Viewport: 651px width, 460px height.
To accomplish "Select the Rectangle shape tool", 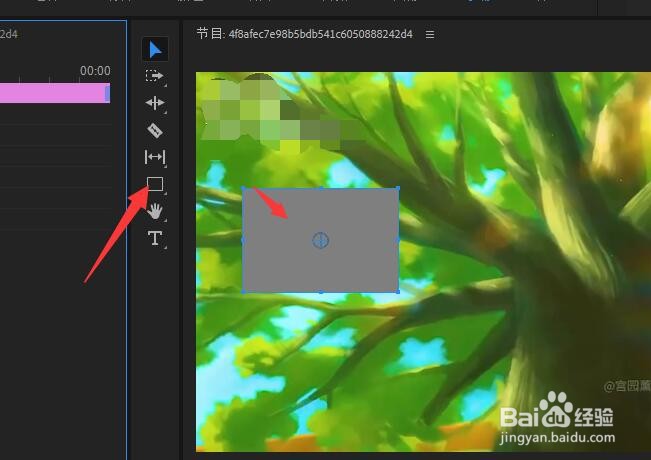I will 155,184.
